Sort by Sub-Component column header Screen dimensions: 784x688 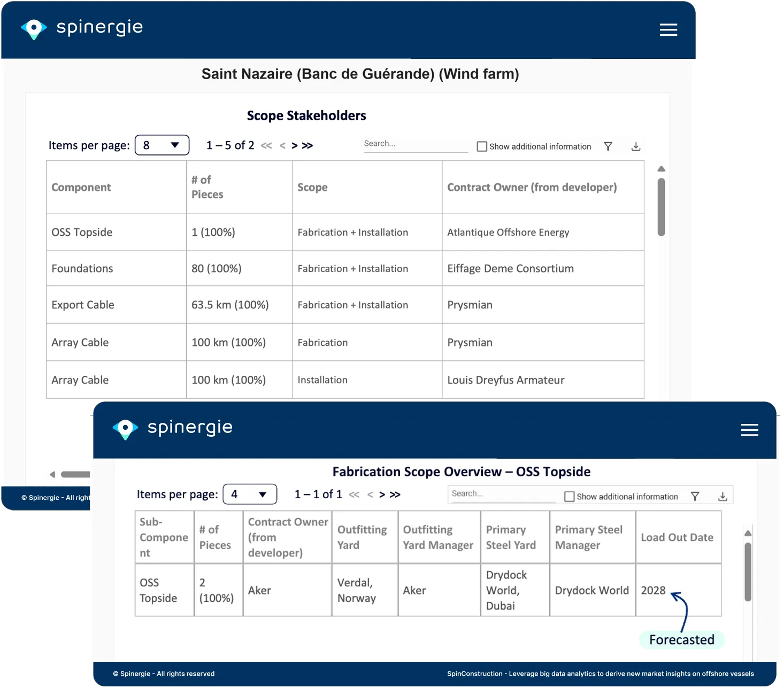164,538
